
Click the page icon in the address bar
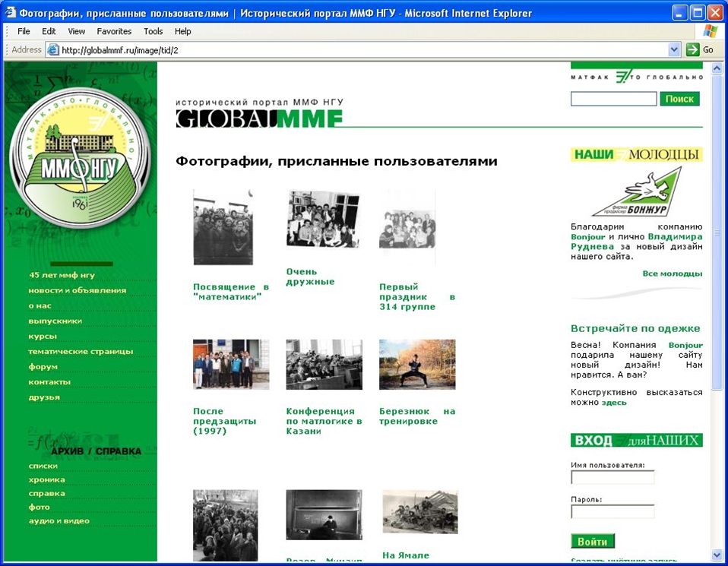53,49
